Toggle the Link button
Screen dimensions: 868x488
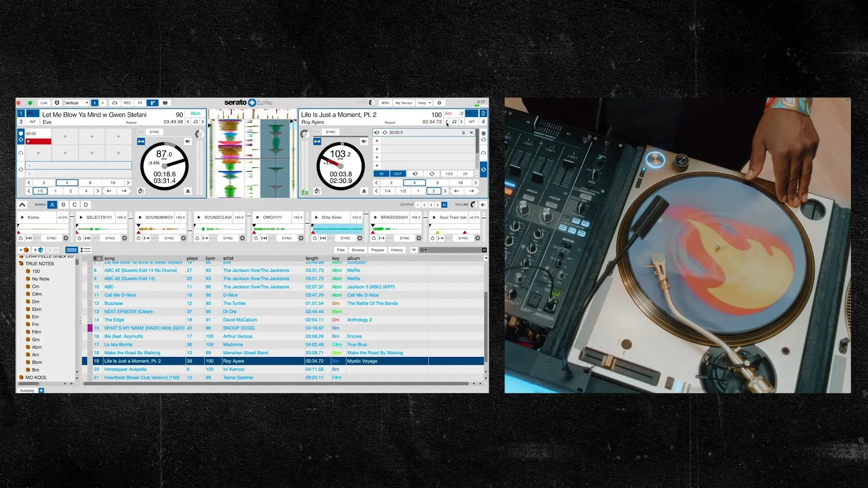point(44,103)
